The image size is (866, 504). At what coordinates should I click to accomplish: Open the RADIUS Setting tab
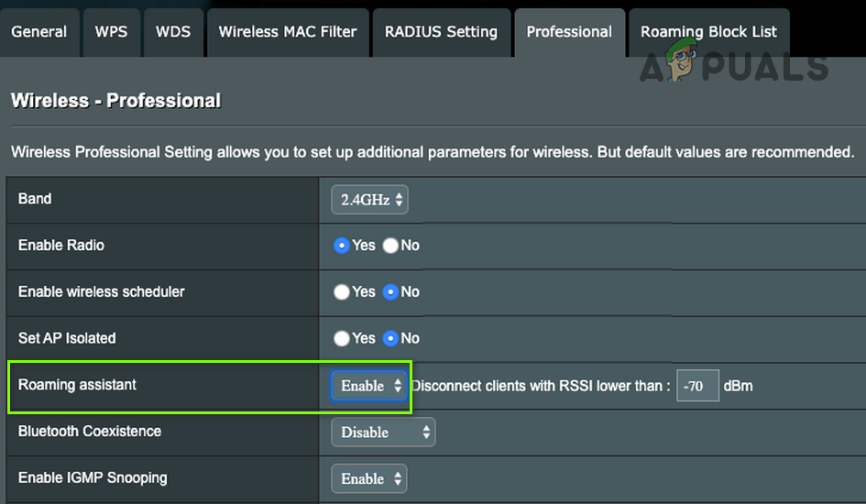tap(441, 32)
